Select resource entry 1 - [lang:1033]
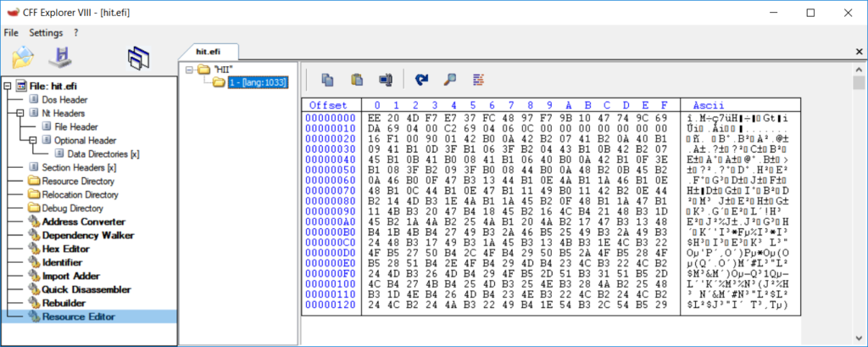 [258, 82]
